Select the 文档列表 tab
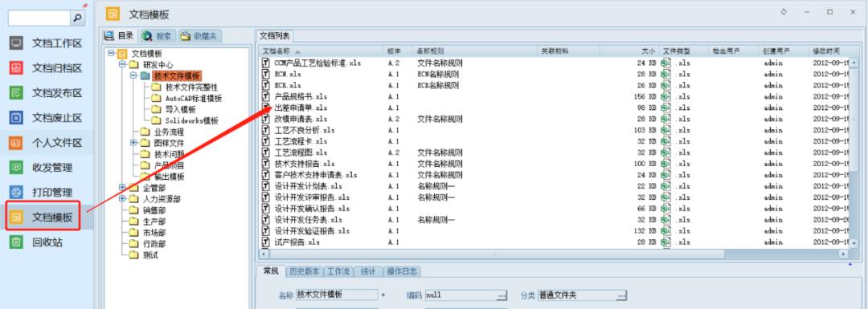The height and width of the screenshot is (309, 868). [x=275, y=36]
